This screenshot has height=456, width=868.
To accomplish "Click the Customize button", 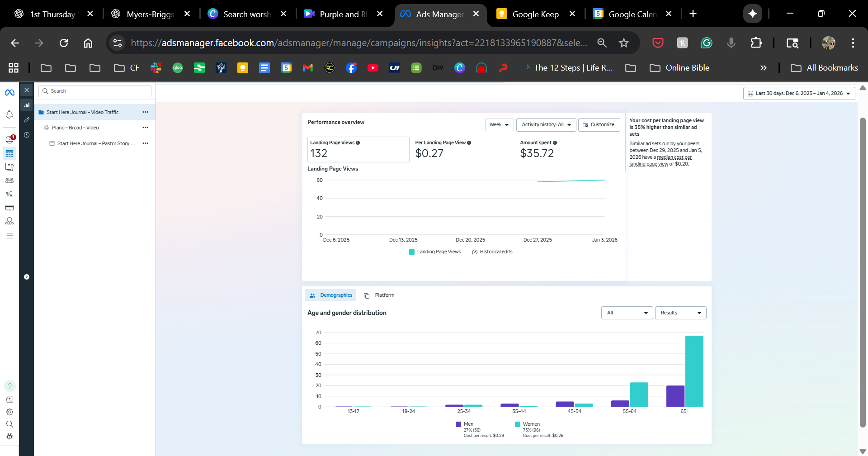I will [599, 125].
